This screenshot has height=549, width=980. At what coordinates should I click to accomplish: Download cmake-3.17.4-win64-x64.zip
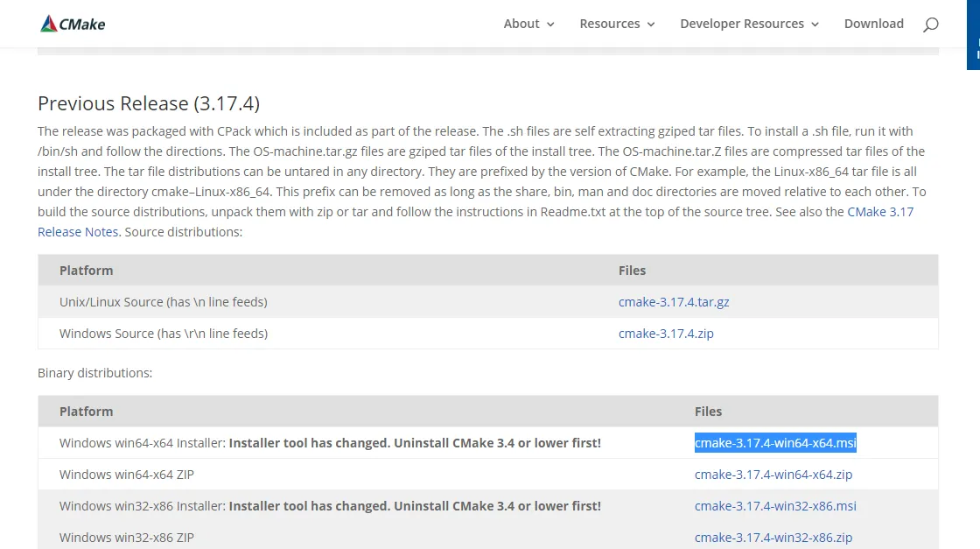(x=773, y=475)
